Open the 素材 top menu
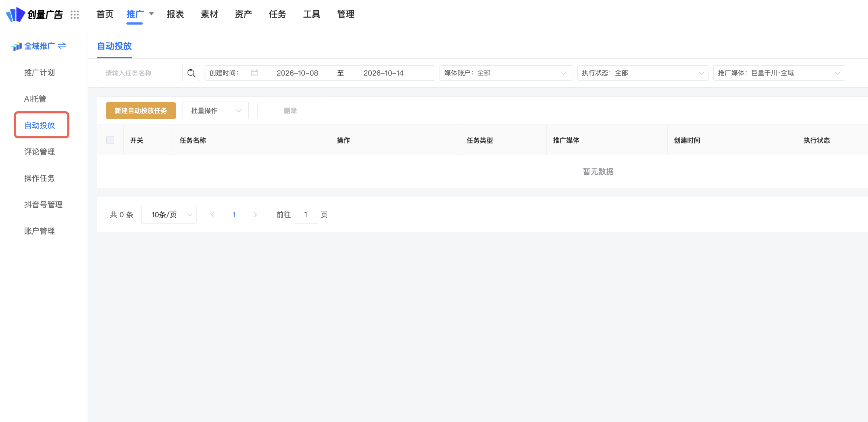Screen dimensions: 868x422 tap(209, 14)
